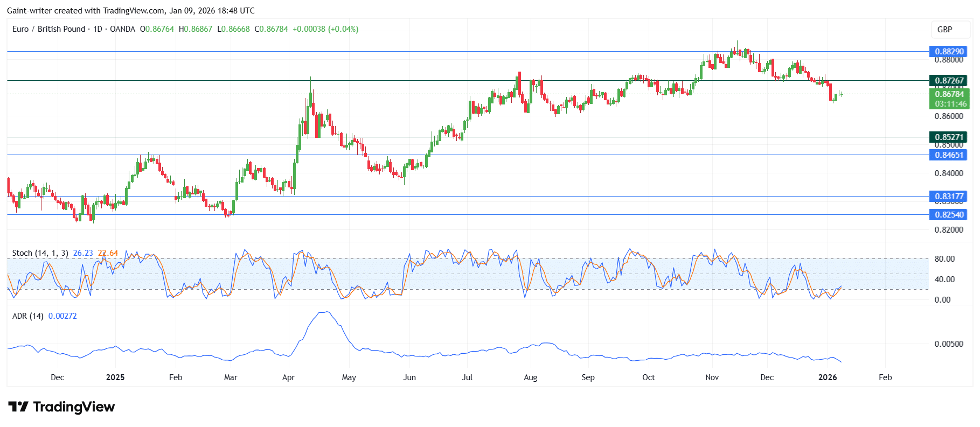Click the 0.00500 ADR scale tick
The height and width of the screenshot is (427, 980).
coord(949,344)
